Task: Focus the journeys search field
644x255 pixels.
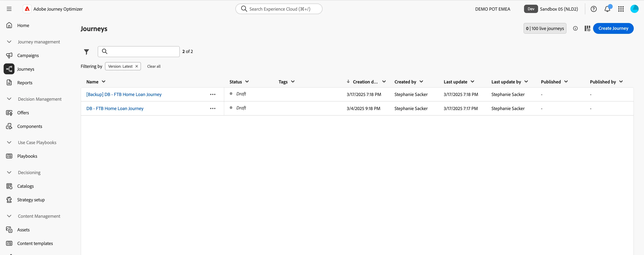Action: (139, 52)
